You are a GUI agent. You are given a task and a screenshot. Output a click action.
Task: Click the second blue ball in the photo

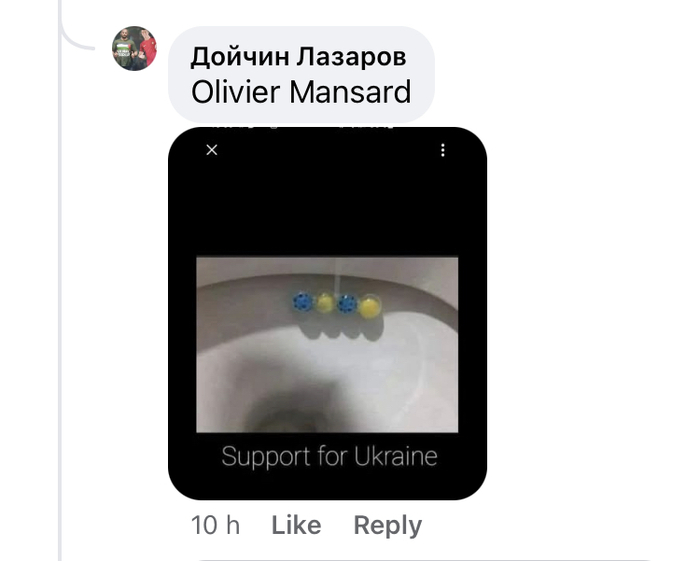point(347,304)
